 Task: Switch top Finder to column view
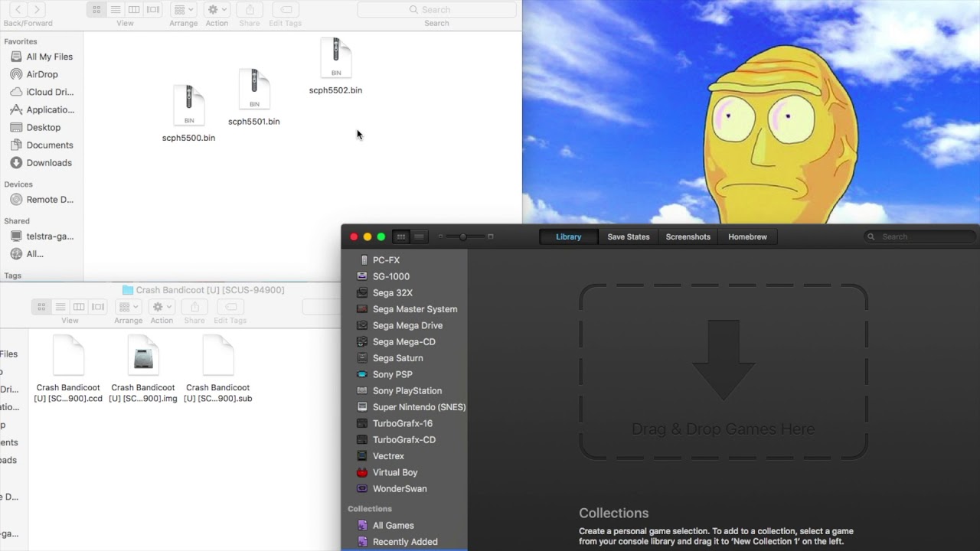coord(134,9)
